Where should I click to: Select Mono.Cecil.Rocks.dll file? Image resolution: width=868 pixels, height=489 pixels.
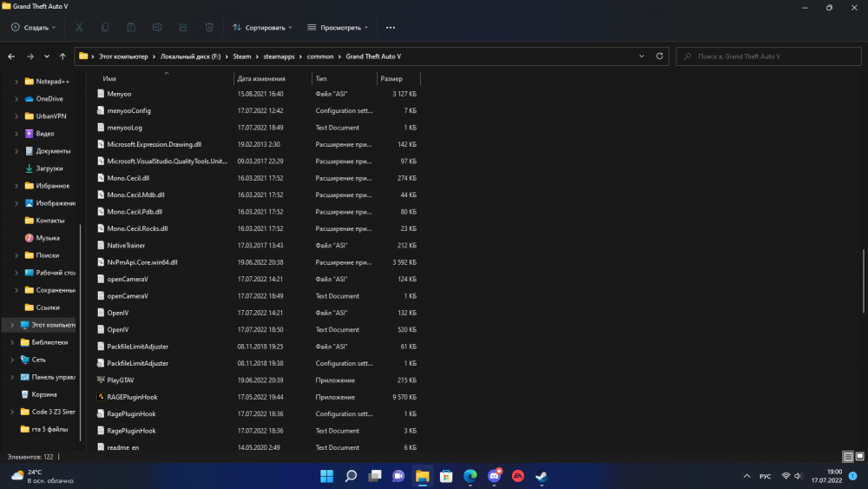coord(137,228)
